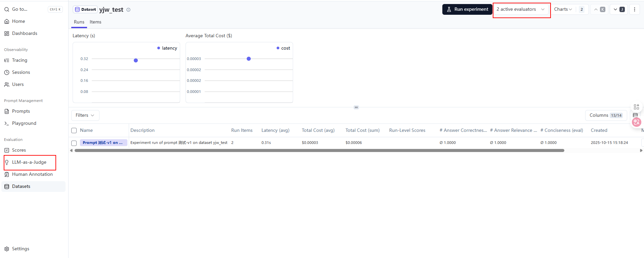
Task: Click the Total Cost (sum) column header
Action: tap(362, 131)
